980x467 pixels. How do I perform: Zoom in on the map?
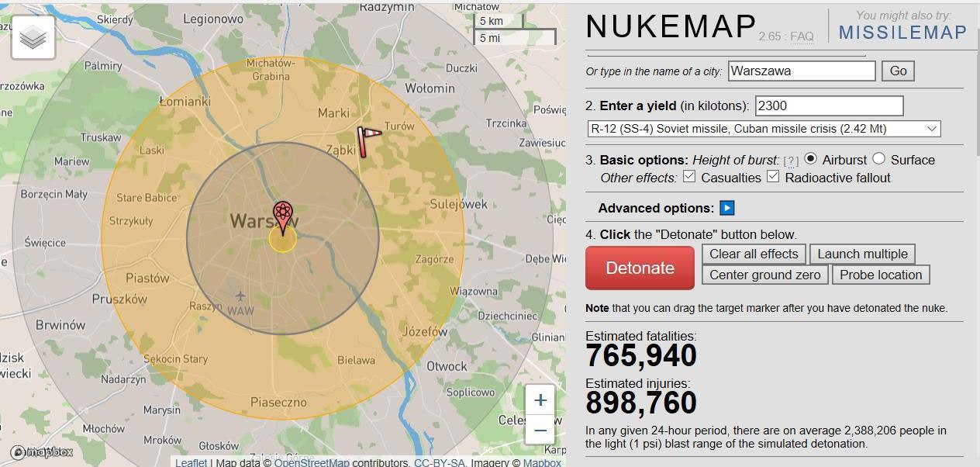[540, 400]
